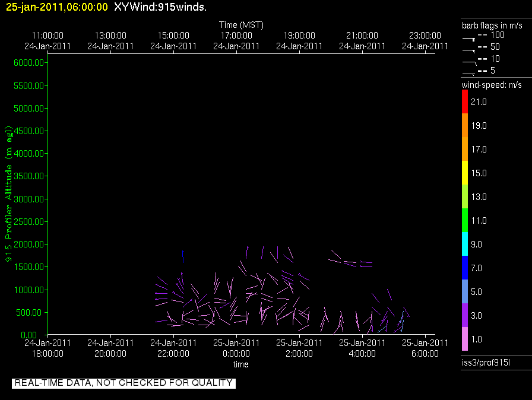Click the yellow 15.0 color bar segment
The height and width of the screenshot is (400, 532).
(x=465, y=173)
